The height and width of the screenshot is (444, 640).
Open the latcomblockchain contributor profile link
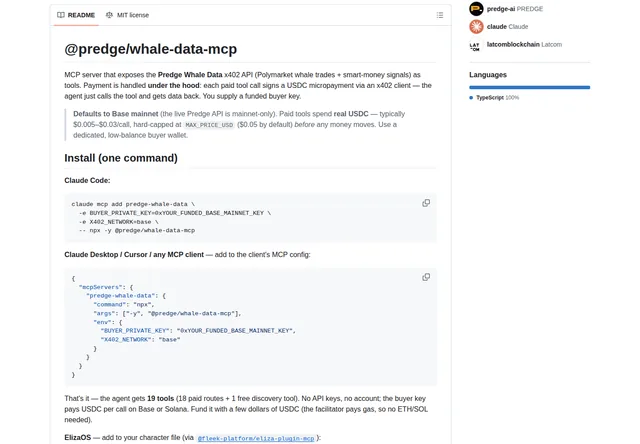524,44
